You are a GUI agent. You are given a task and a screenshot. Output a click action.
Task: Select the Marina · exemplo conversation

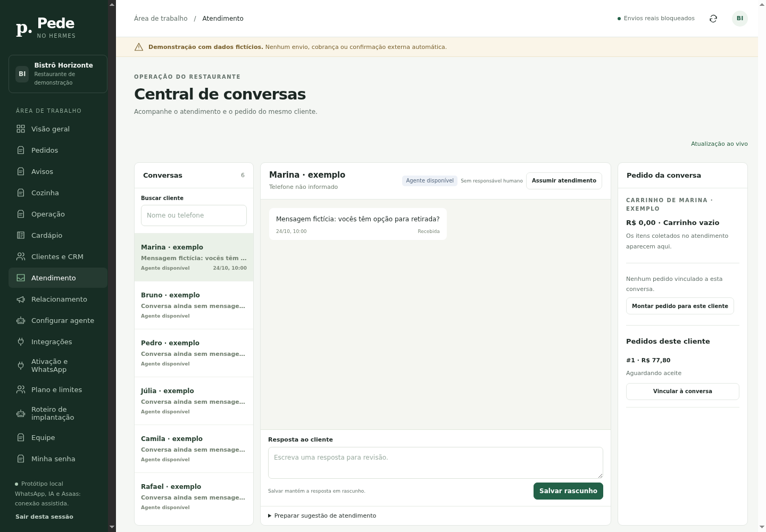coord(194,257)
